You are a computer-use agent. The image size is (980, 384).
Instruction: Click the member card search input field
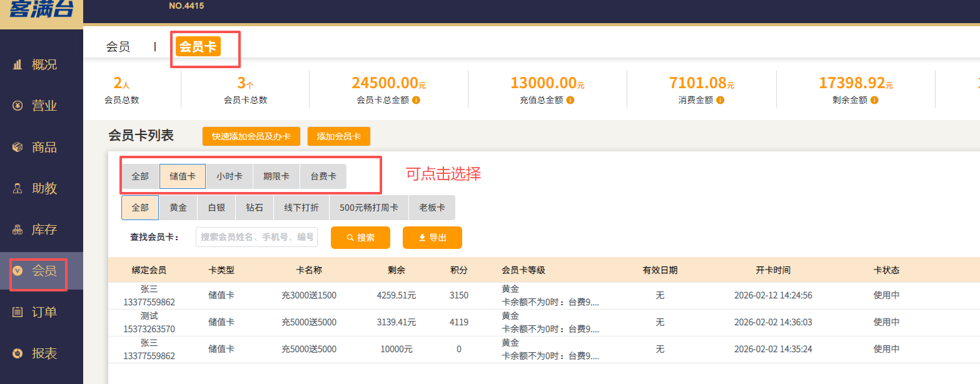pyautogui.click(x=257, y=238)
